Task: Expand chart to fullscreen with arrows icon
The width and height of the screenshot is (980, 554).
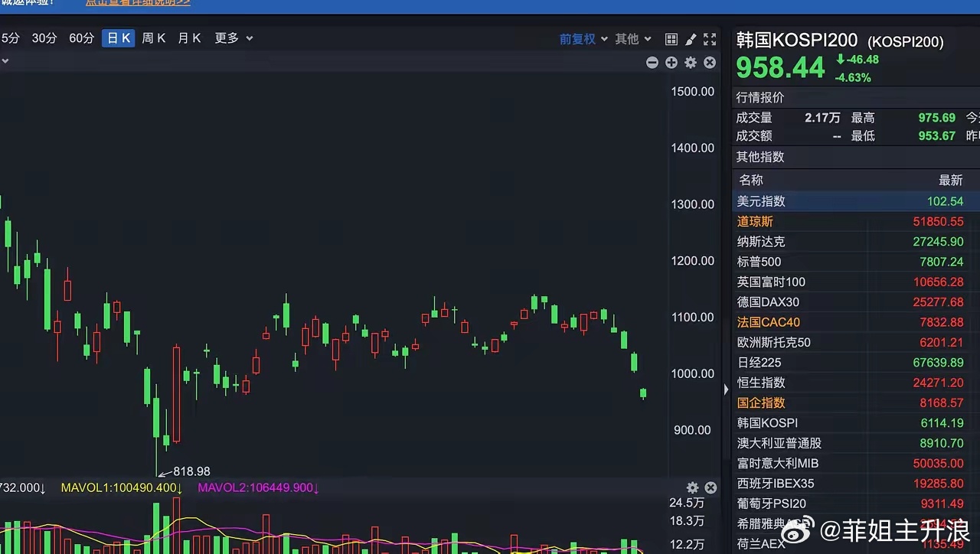Action: click(710, 39)
